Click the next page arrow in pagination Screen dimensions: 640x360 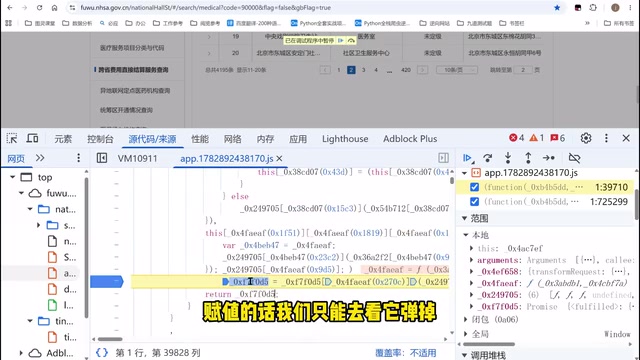click(x=422, y=70)
